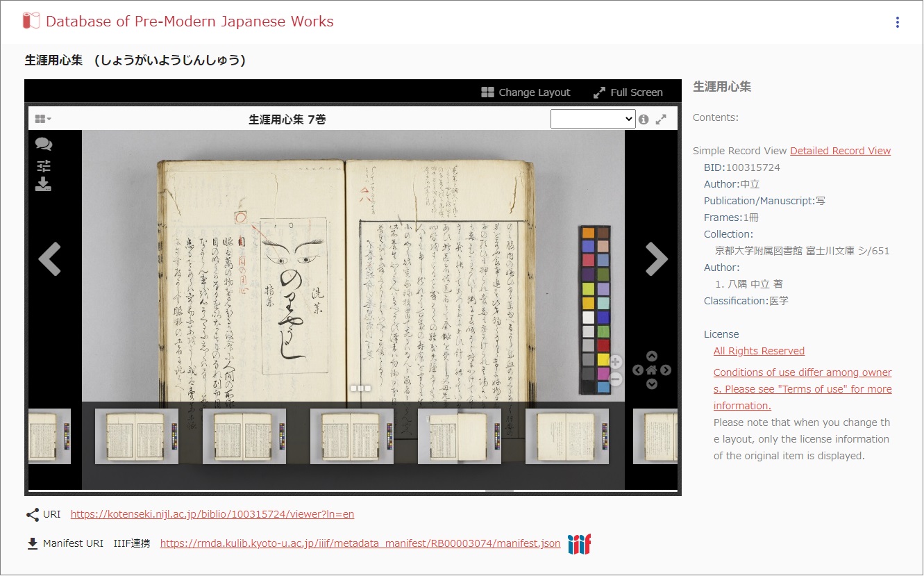Open All Rights Reserved license link
924x576 pixels.
[759, 351]
